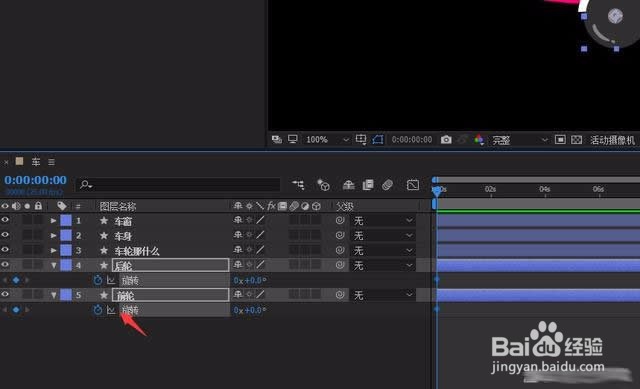Hide the 后轮 layer with eye icon

pos(5,265)
